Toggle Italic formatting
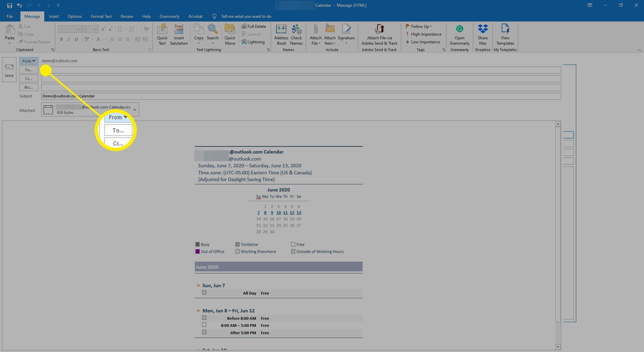The height and width of the screenshot is (352, 644). point(69,39)
